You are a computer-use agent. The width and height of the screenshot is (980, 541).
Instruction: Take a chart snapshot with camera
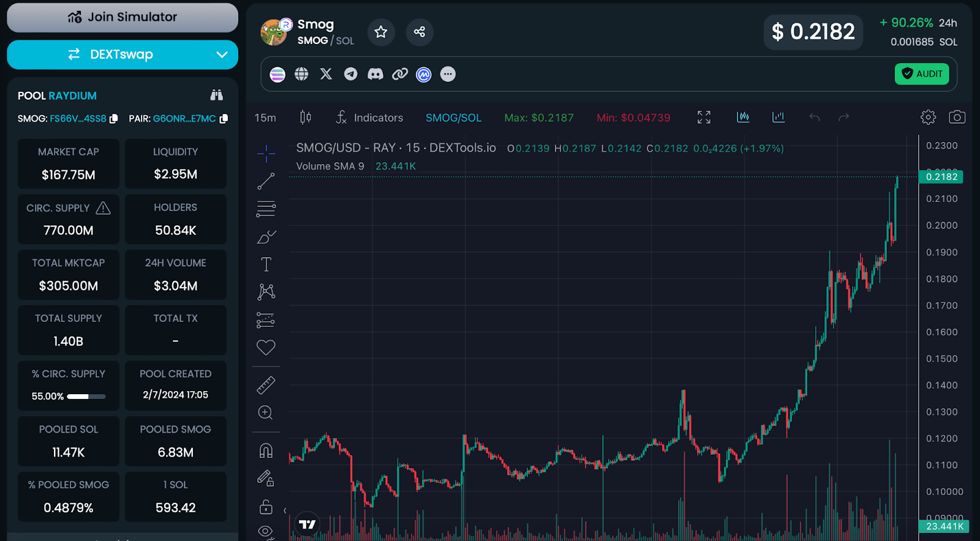(x=957, y=117)
